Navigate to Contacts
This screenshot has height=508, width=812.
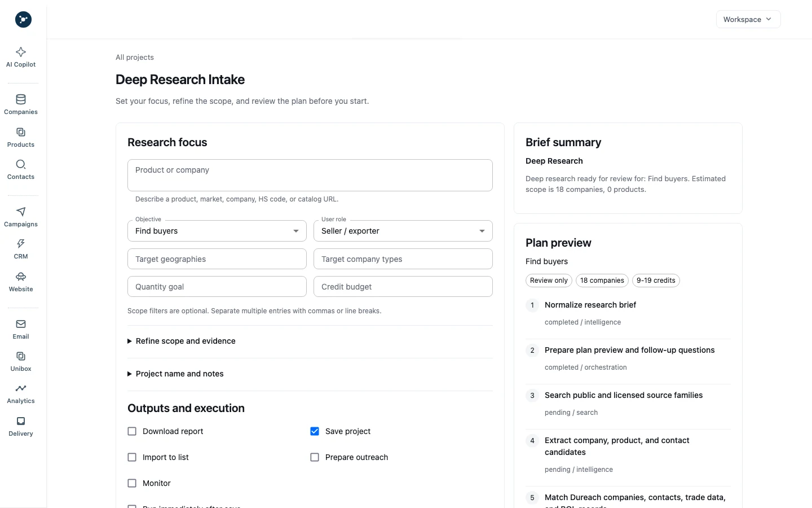point(21,170)
